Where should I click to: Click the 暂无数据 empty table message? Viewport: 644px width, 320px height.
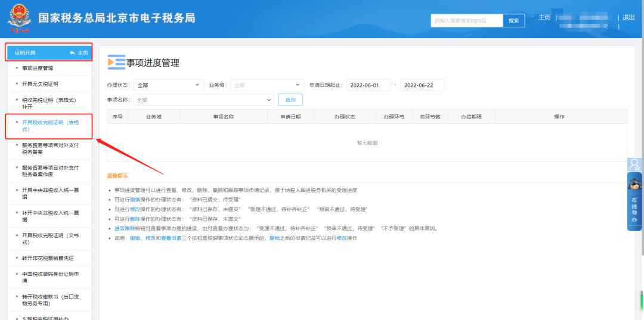[367, 143]
